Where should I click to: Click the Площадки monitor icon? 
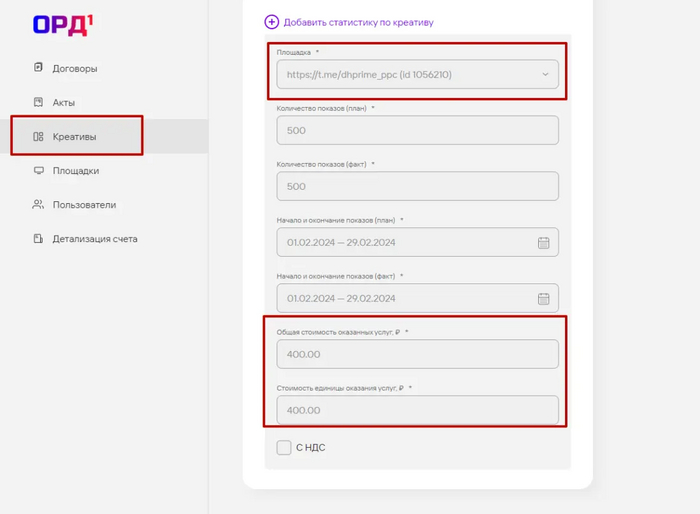click(x=38, y=171)
